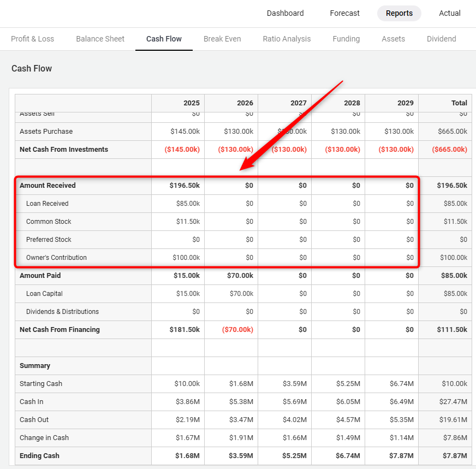
Task: Click the Net Cash From Financing row label
Action: point(59,330)
